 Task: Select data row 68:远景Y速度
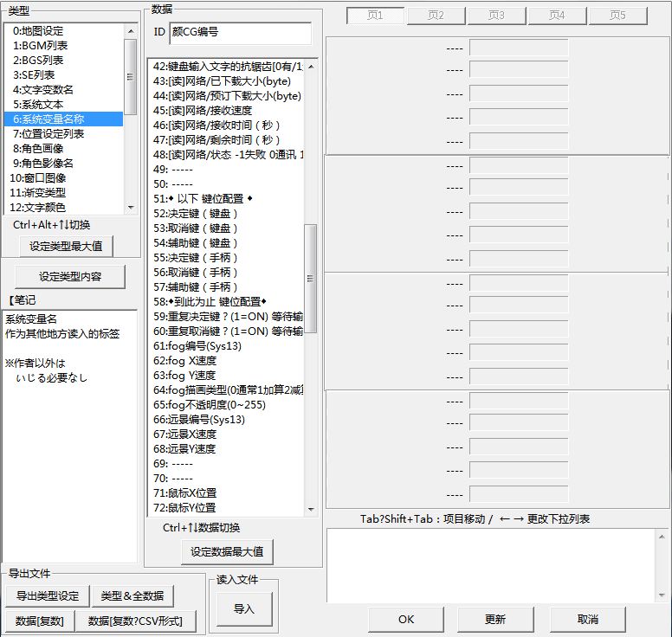coord(226,449)
